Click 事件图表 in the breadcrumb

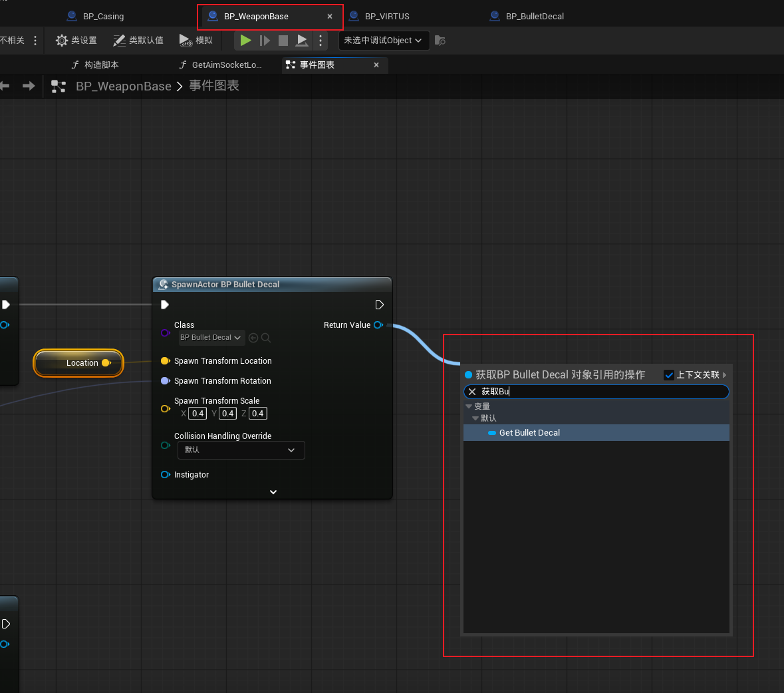click(214, 86)
